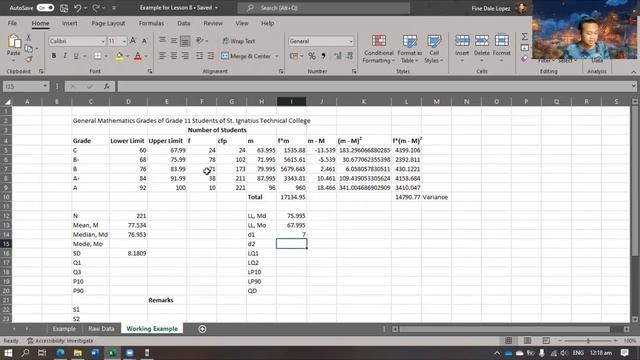The width and height of the screenshot is (640, 360).
Task: Switch to the Review tab
Action: coord(213,23)
